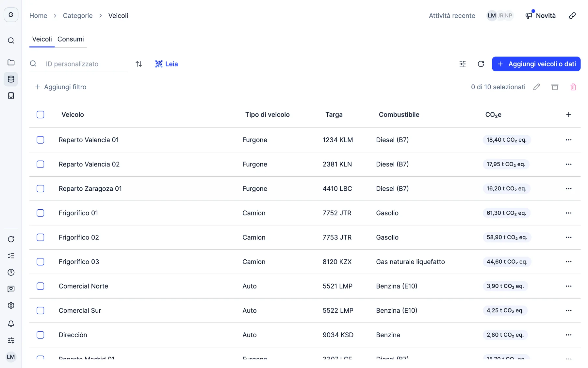Check the Reparto Zaragoza 01 row

click(41, 189)
